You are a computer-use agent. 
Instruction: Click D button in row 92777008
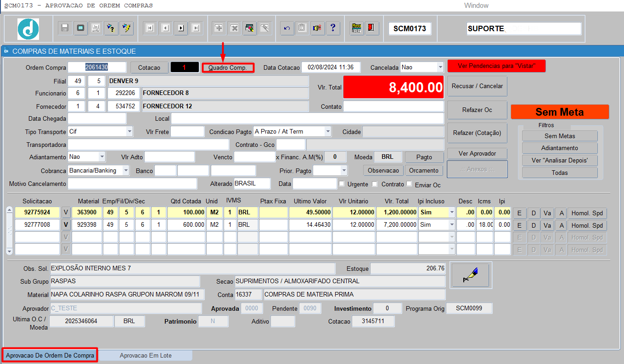(x=533, y=226)
